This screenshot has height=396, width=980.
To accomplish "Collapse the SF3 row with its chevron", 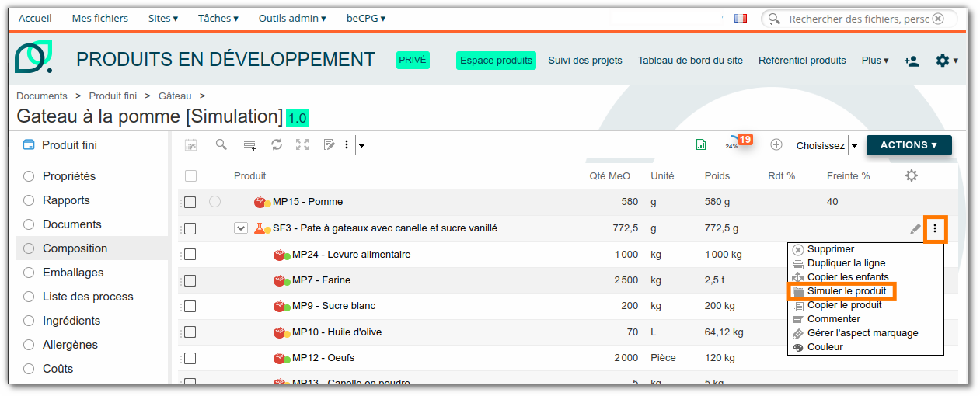I will pos(241,228).
